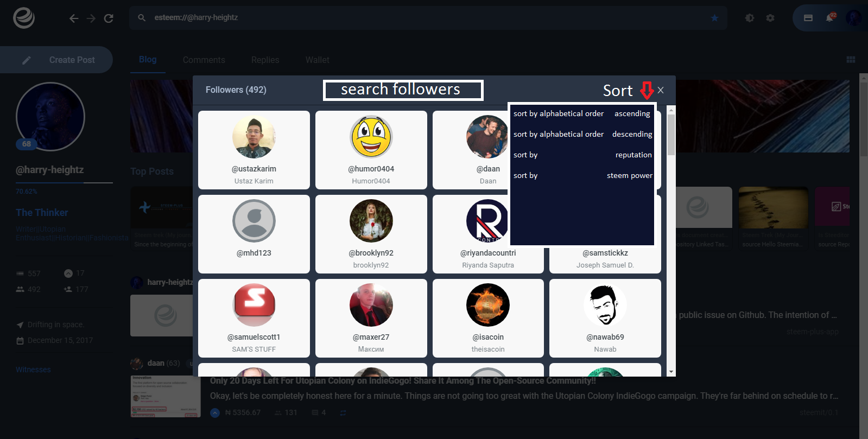This screenshot has width=868, height=439.
Task: Open the settings gear icon
Action: click(x=770, y=18)
